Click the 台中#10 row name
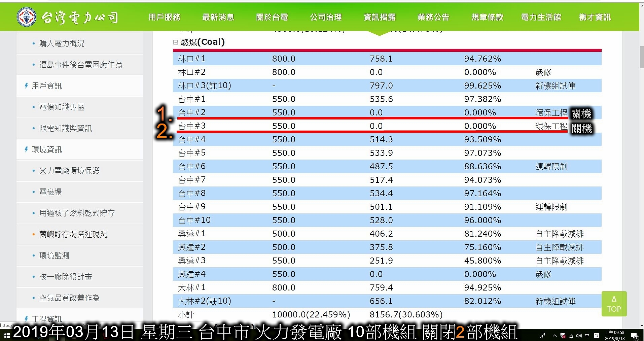The width and height of the screenshot is (644, 341). 194,220
